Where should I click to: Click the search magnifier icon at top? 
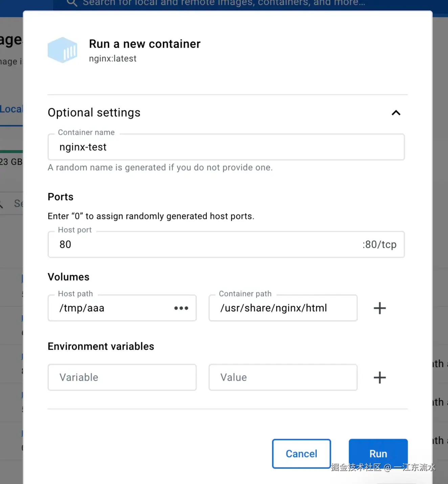(x=72, y=3)
